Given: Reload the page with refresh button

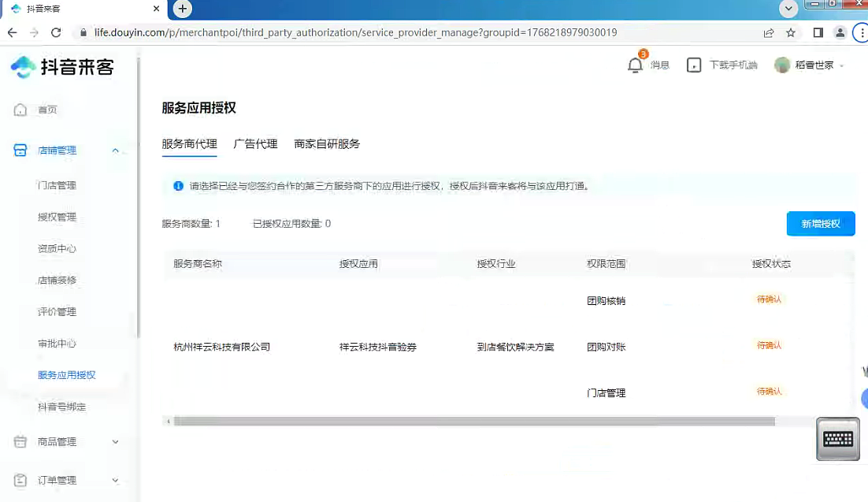Looking at the screenshot, I should coord(56,32).
